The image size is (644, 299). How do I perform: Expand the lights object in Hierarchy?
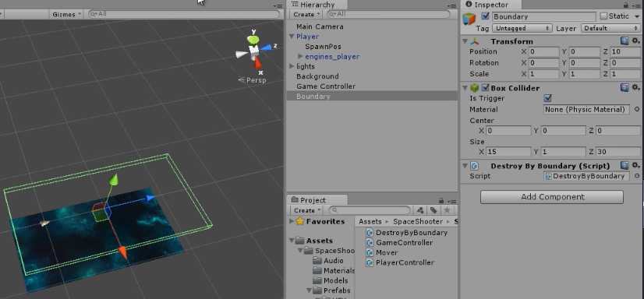click(291, 66)
